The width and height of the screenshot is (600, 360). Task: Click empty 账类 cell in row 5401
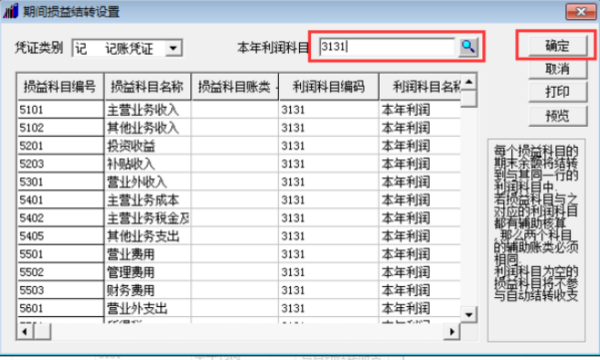click(235, 200)
